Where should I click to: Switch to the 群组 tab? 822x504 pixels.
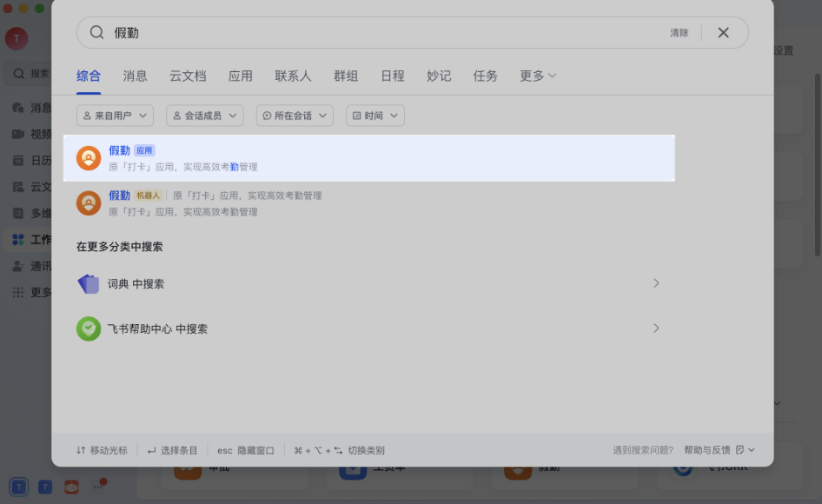pos(346,76)
